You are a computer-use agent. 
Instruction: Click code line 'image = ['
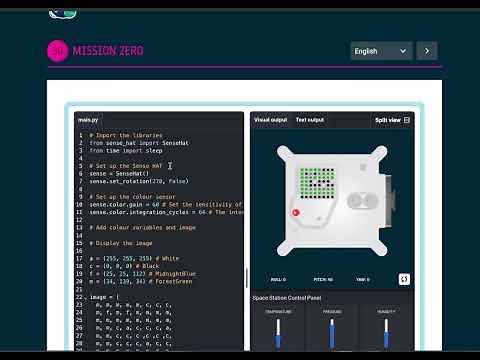[104, 297]
